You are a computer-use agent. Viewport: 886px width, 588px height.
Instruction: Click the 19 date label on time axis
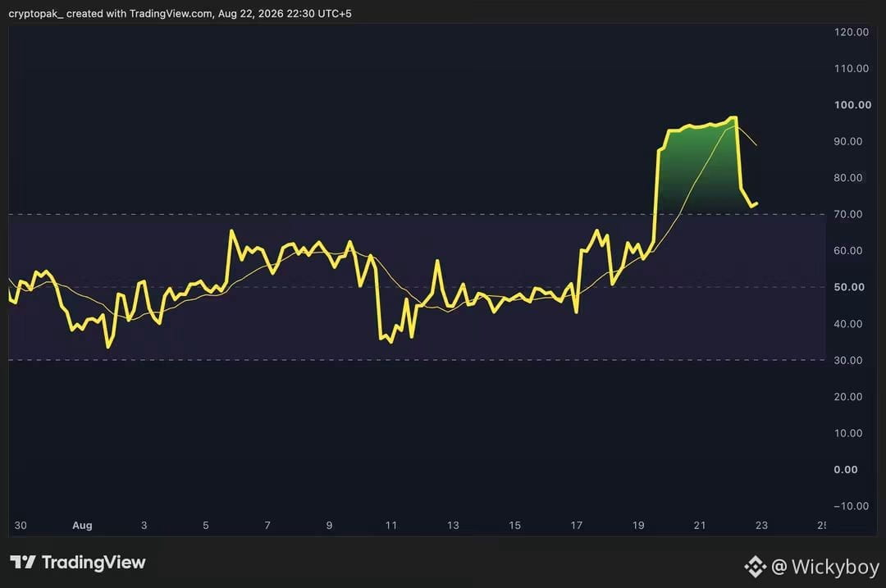[638, 526]
